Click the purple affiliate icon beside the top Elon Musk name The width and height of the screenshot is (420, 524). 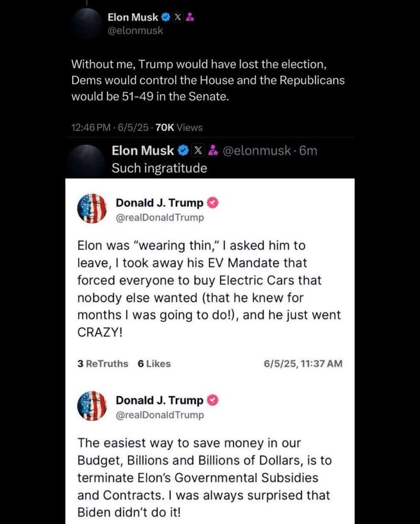tap(189, 17)
